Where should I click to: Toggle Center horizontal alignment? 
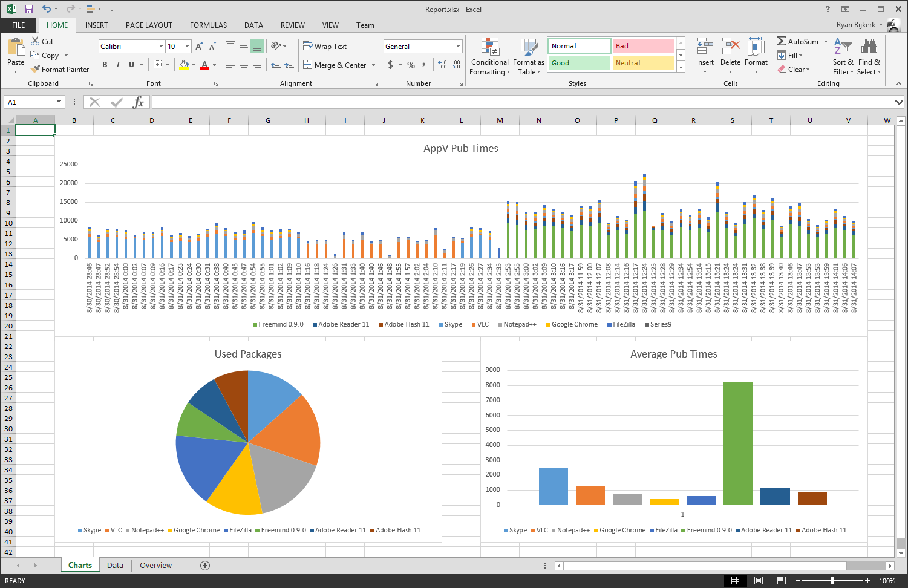(244, 65)
